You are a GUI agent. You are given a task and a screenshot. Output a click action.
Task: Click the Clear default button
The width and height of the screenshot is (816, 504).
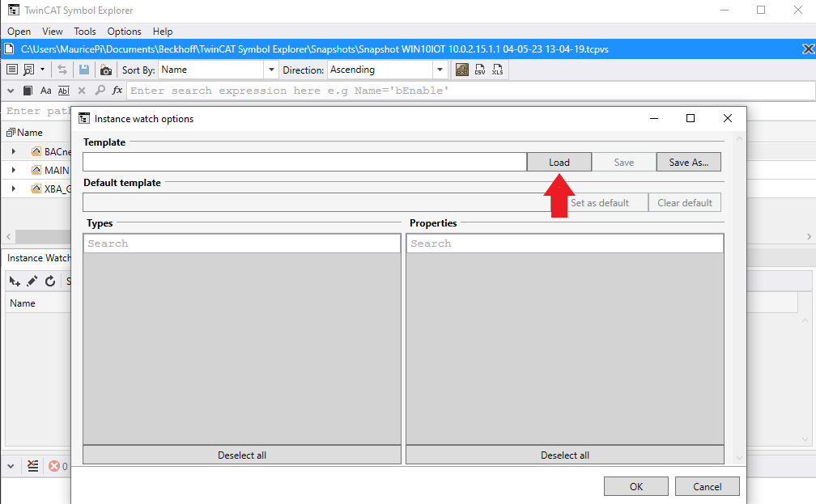point(684,202)
